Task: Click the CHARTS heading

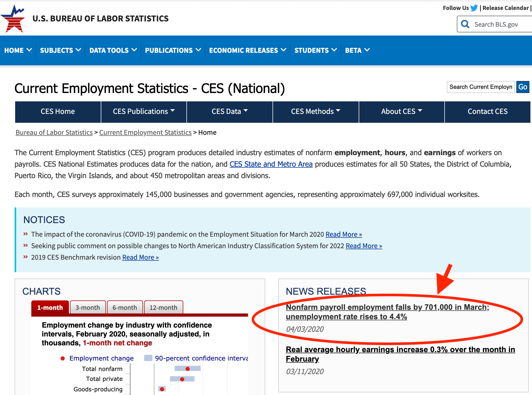Action: [42, 291]
